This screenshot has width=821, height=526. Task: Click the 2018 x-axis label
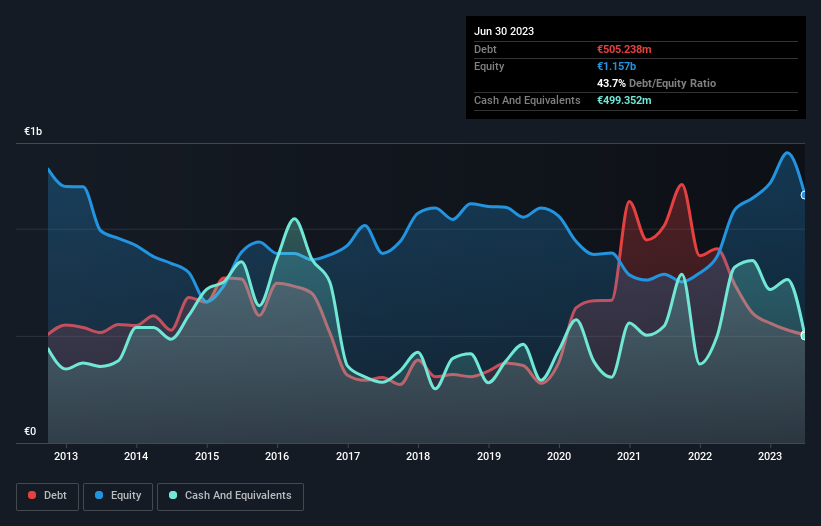[x=418, y=456]
